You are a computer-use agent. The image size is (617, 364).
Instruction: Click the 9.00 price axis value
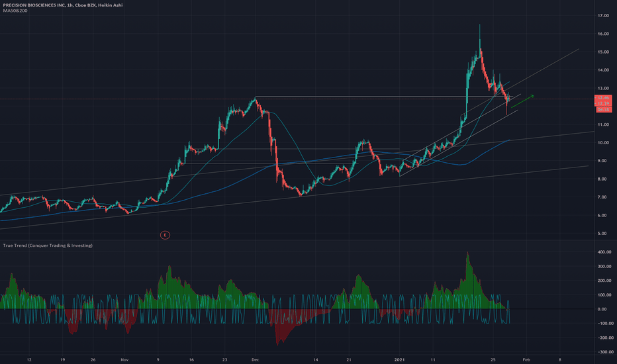tap(602, 161)
